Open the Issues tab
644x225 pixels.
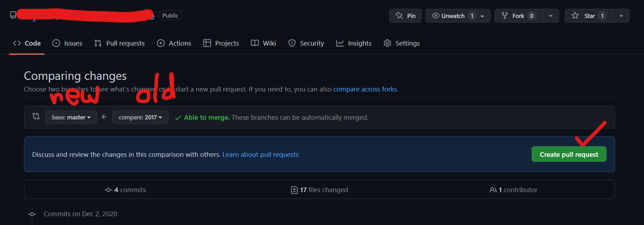tap(67, 43)
